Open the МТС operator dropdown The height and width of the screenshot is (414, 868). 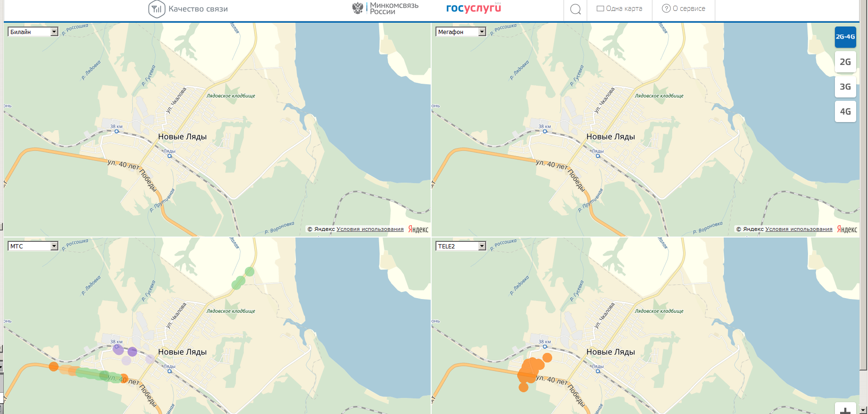tap(33, 246)
